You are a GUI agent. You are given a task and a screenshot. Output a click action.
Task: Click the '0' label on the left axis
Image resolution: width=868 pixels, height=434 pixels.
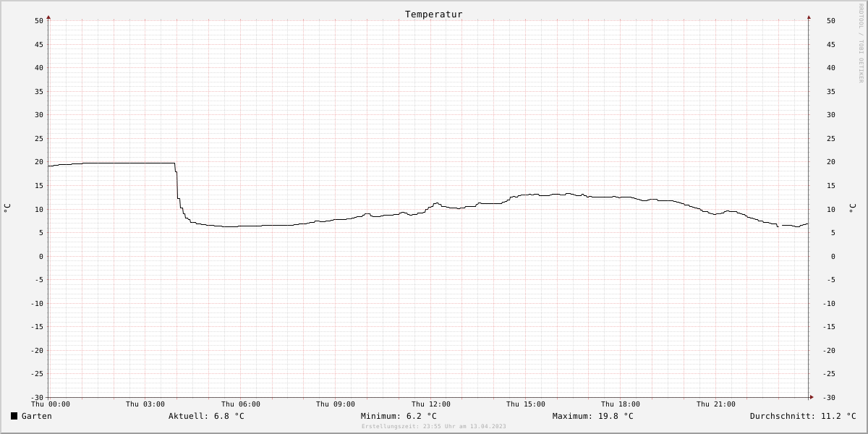(x=41, y=257)
